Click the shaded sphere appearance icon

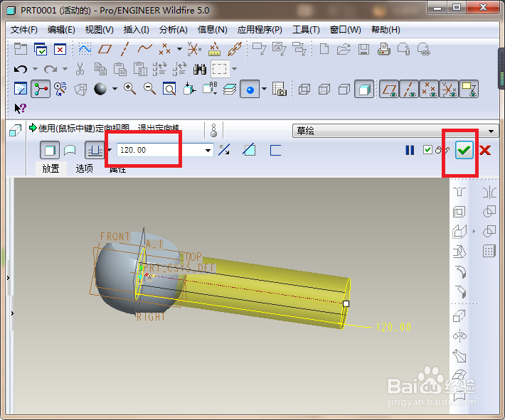(x=100, y=89)
